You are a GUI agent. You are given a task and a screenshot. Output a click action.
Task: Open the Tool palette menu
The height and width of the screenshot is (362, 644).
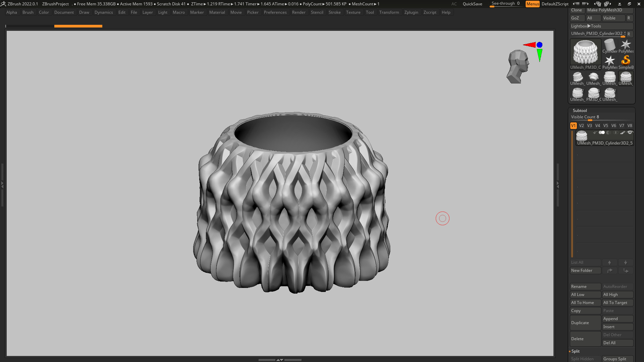[370, 12]
